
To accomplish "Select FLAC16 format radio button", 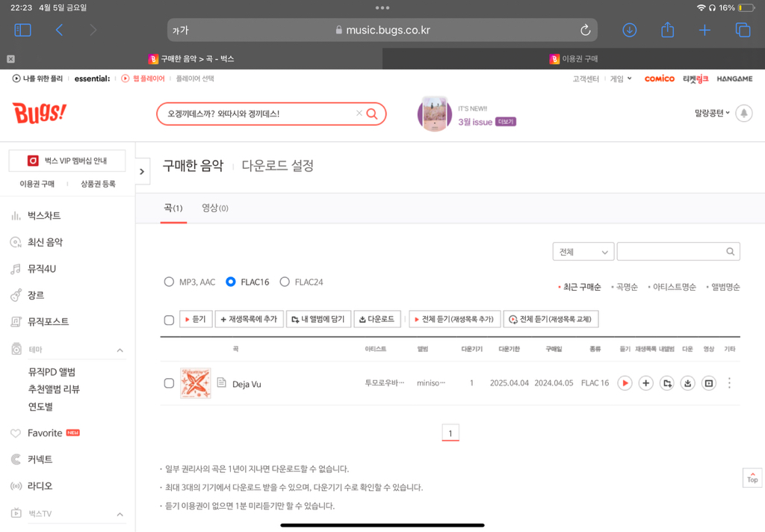I will pos(231,282).
